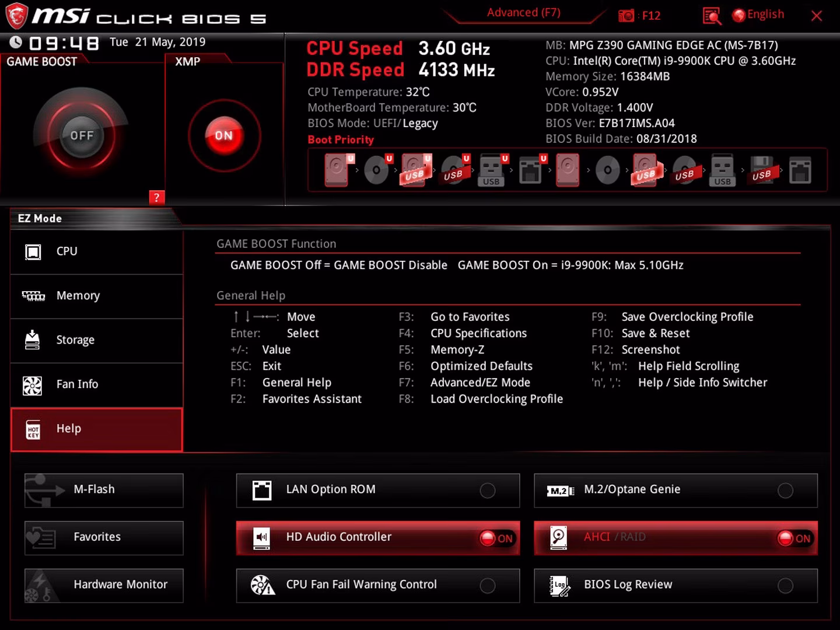The image size is (840, 630).
Task: Click the F6 Optimized Defaults help entry
Action: [466, 366]
